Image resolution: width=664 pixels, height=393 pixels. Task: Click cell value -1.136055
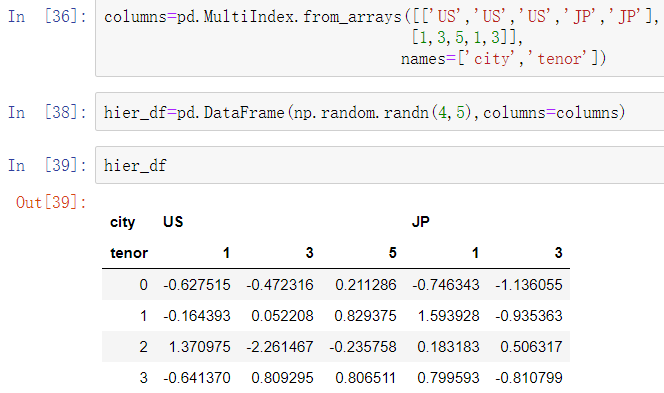point(529,285)
